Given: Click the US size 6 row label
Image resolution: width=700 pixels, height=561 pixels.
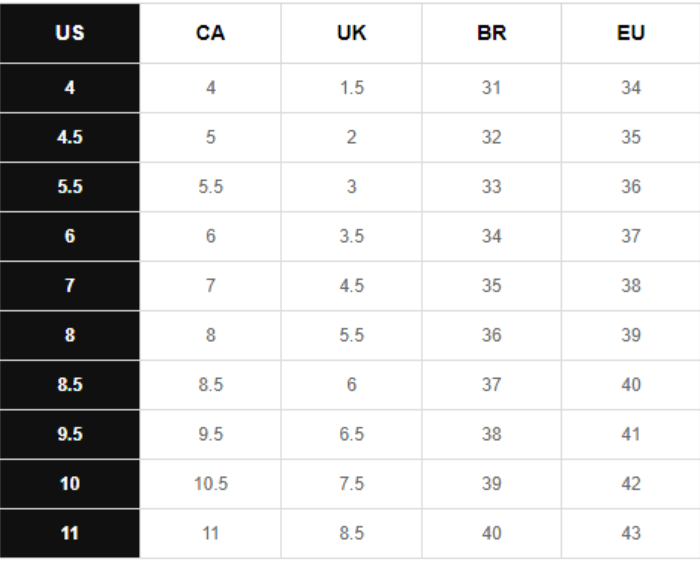Looking at the screenshot, I should pyautogui.click(x=70, y=237).
